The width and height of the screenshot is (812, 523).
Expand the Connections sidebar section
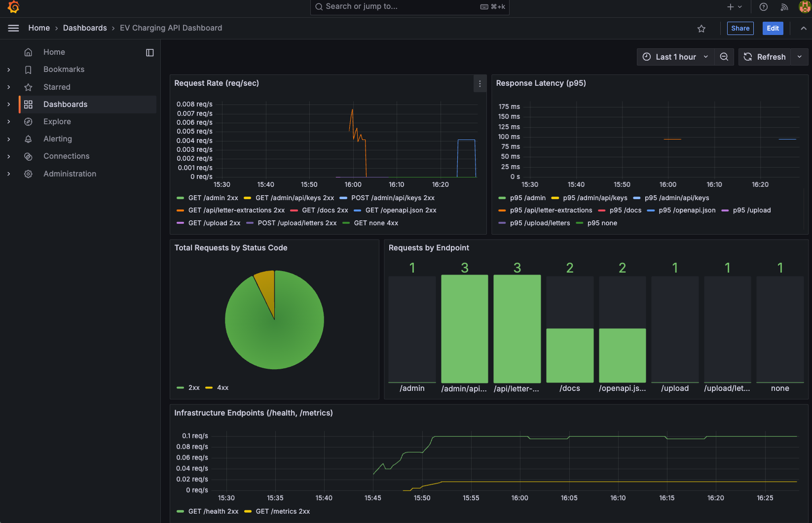[8, 156]
